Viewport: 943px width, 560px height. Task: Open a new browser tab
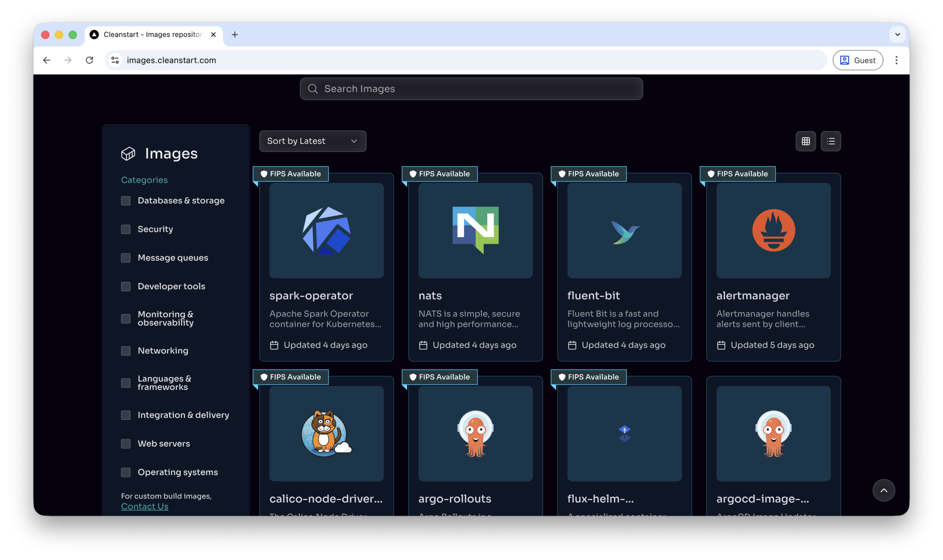pyautogui.click(x=235, y=34)
